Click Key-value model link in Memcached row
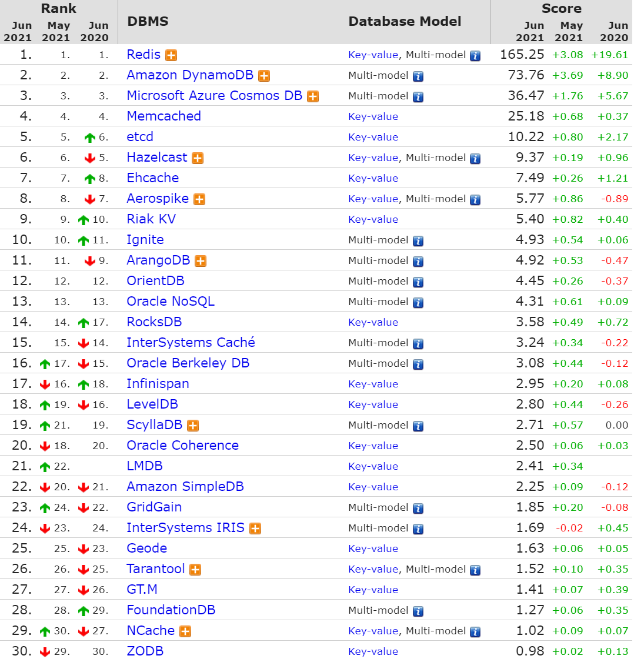The height and width of the screenshot is (659, 644). pyautogui.click(x=373, y=117)
